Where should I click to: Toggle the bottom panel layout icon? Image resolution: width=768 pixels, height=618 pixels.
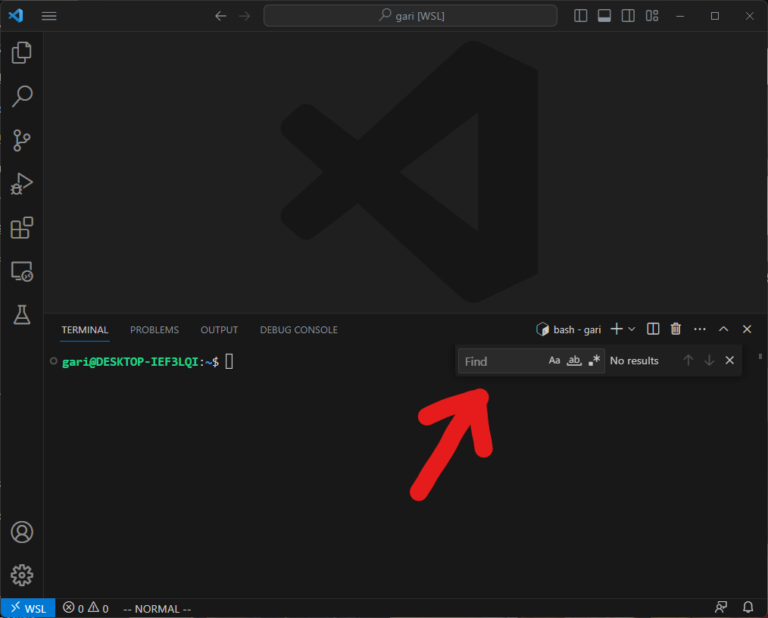point(604,16)
